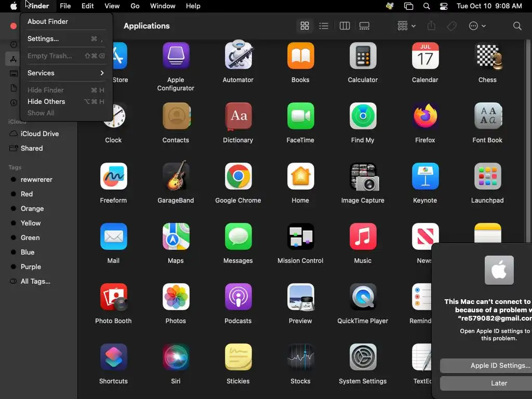
Task: Choose About Finder menu entry
Action: pyautogui.click(x=66, y=21)
